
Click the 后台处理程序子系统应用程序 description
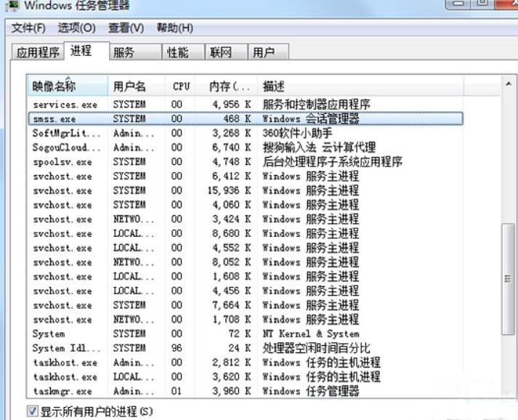(x=333, y=162)
